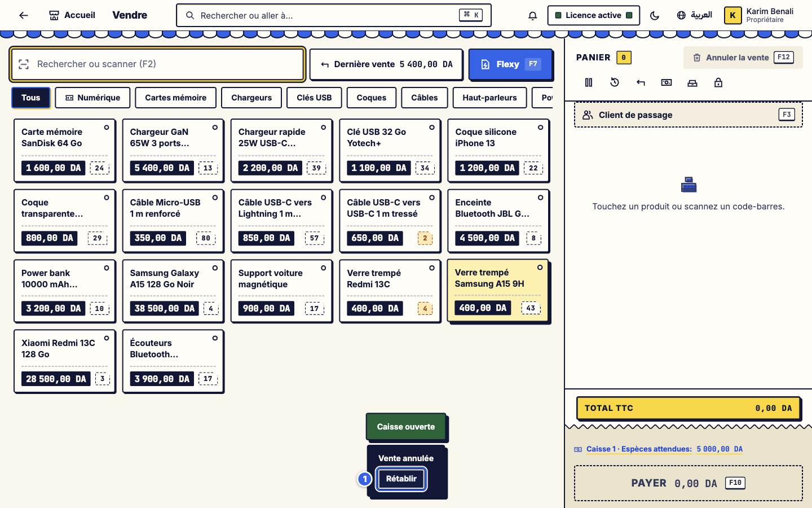
Task: Click the Caisse ouverte notification
Action: coord(406,427)
